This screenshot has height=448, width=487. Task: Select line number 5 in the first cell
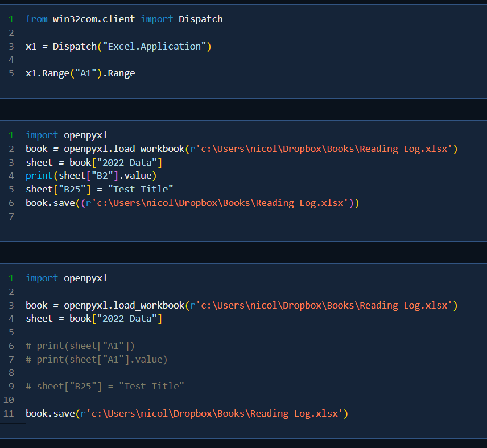point(11,73)
